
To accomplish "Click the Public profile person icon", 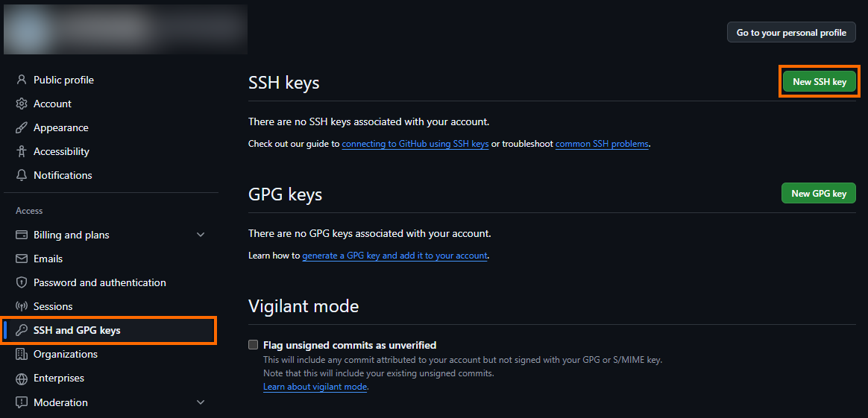I will tap(22, 80).
